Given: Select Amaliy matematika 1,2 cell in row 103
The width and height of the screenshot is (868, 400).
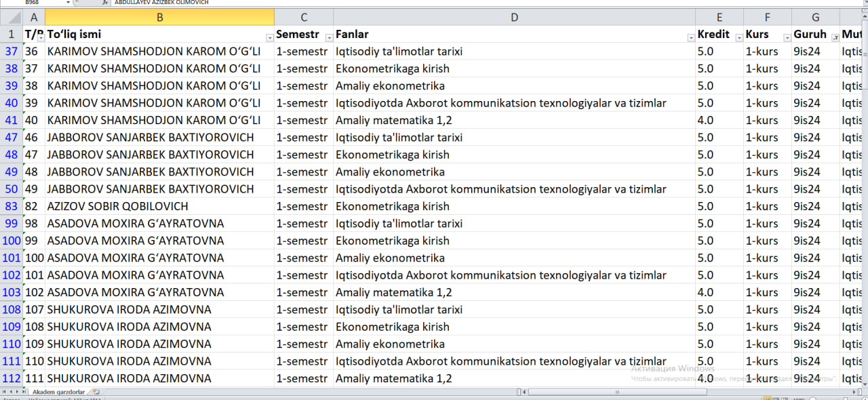Looking at the screenshot, I should tap(514, 292).
